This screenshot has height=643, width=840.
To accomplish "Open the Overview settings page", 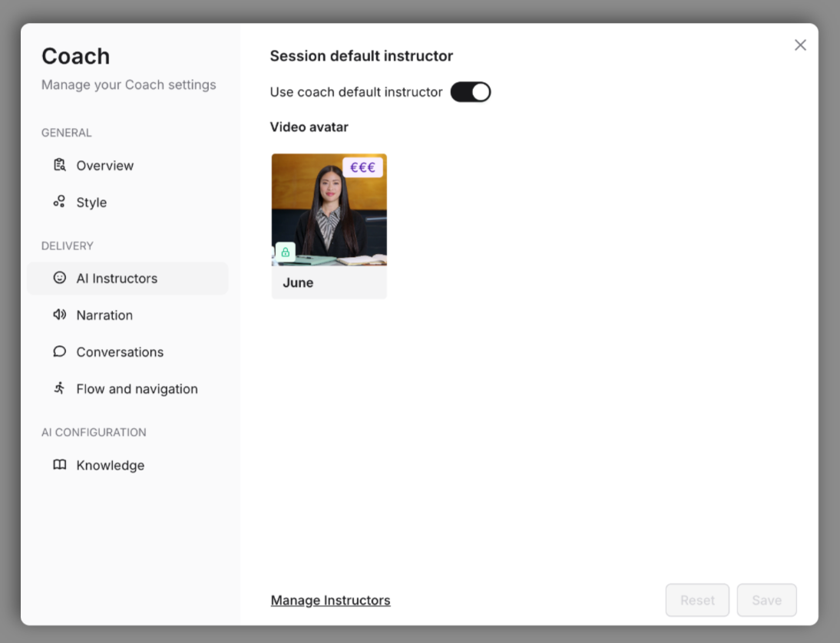I will 104,165.
